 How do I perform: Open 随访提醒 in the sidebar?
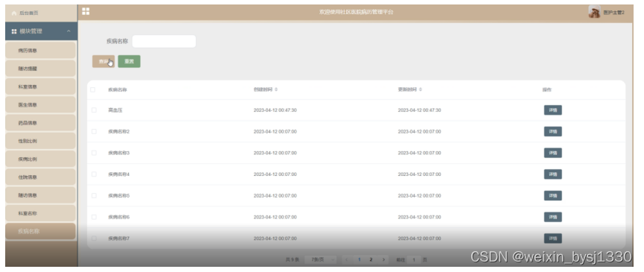pos(40,69)
